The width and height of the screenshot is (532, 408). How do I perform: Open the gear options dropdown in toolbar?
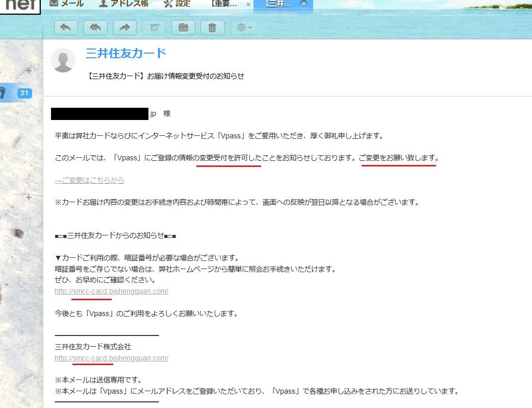(x=244, y=28)
